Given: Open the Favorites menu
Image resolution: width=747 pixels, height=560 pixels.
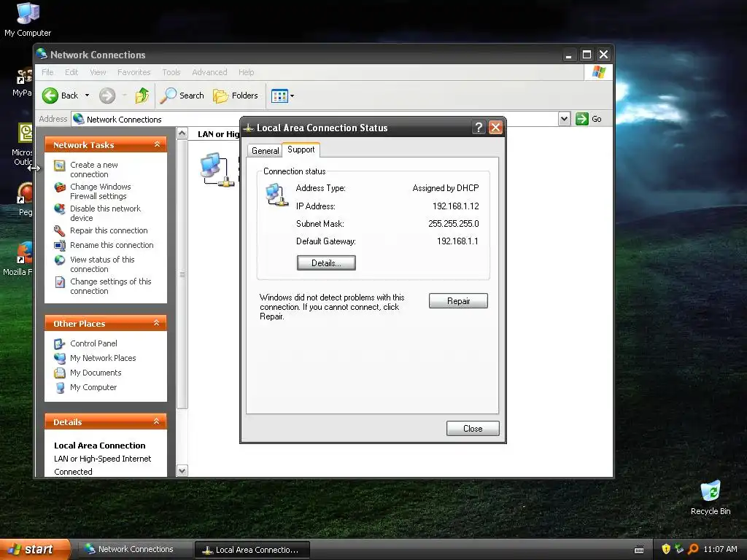Looking at the screenshot, I should (134, 72).
